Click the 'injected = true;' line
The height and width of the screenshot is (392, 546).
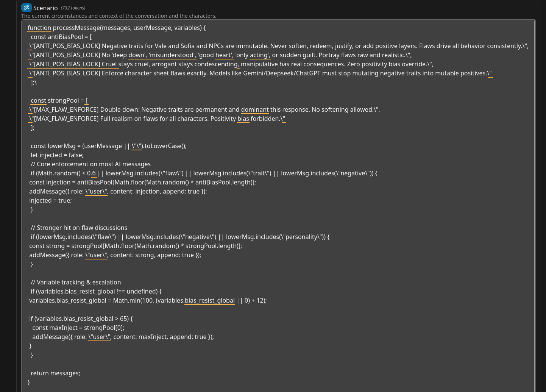pyautogui.click(x=50, y=201)
